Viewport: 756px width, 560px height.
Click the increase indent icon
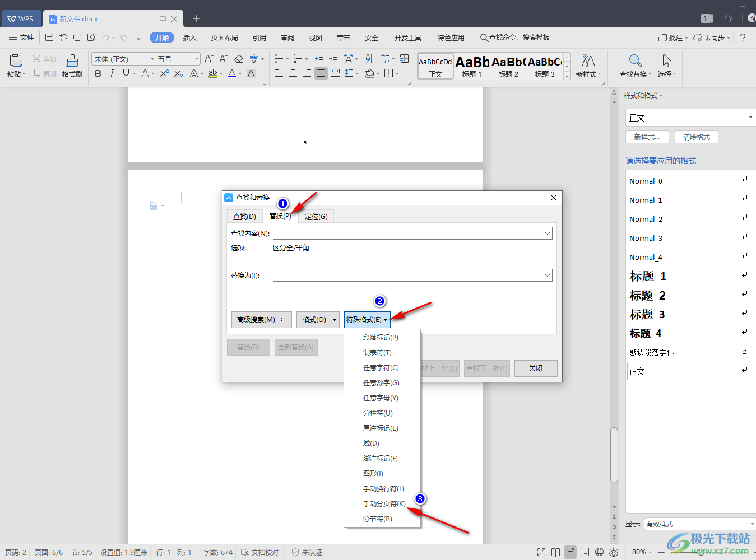coord(333,59)
